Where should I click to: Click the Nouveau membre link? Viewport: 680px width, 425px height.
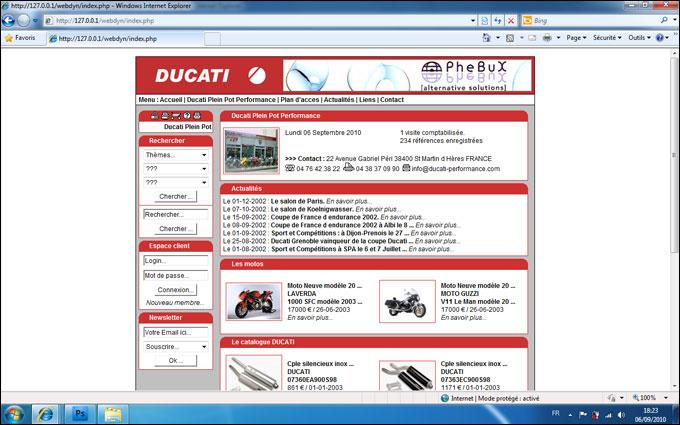[x=174, y=302]
